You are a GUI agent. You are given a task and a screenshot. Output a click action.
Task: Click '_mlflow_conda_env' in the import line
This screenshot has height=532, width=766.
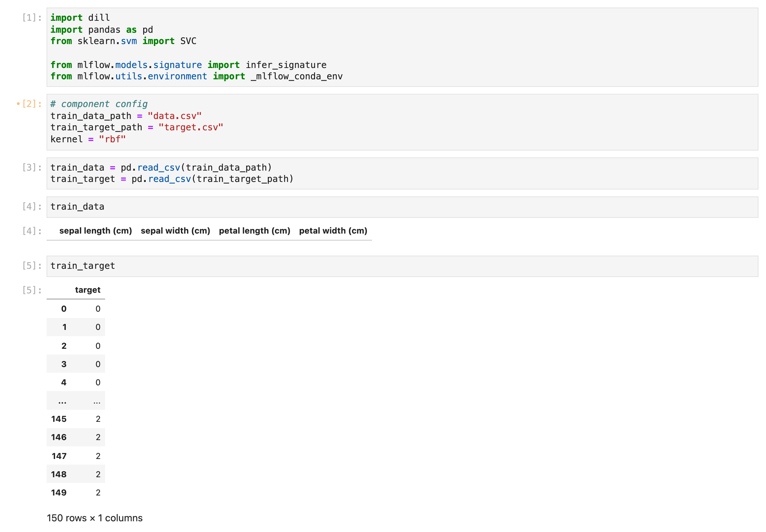(x=296, y=76)
